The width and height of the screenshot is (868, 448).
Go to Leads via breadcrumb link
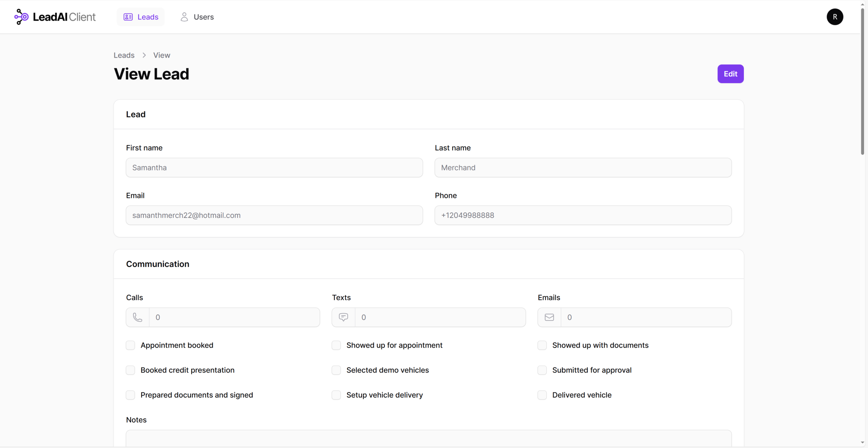[124, 56]
